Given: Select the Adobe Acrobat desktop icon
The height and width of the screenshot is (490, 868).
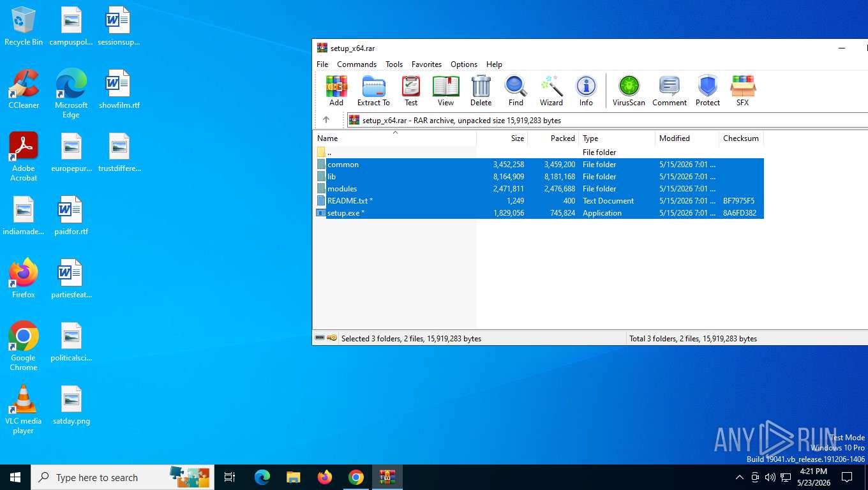Looking at the screenshot, I should pyautogui.click(x=24, y=157).
